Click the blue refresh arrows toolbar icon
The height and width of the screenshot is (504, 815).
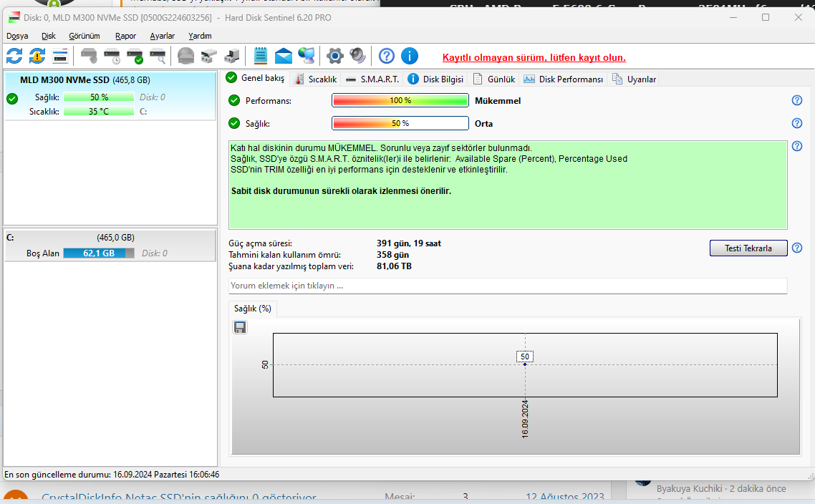(x=14, y=56)
